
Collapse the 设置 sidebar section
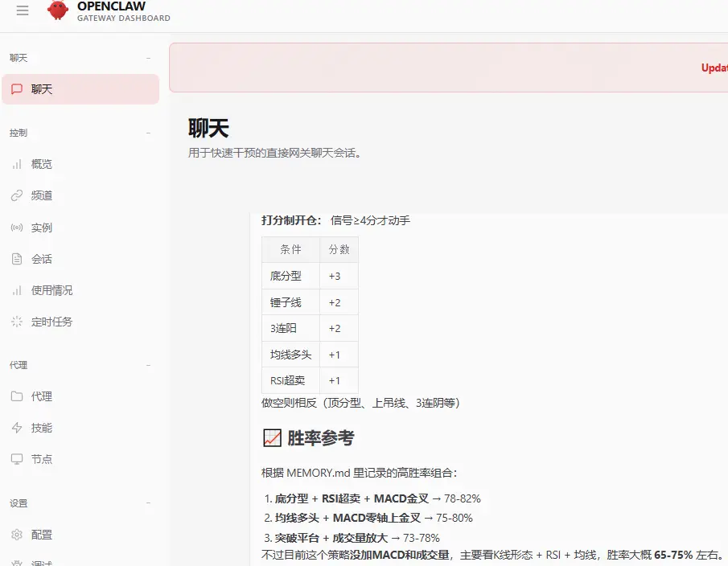coord(148,502)
